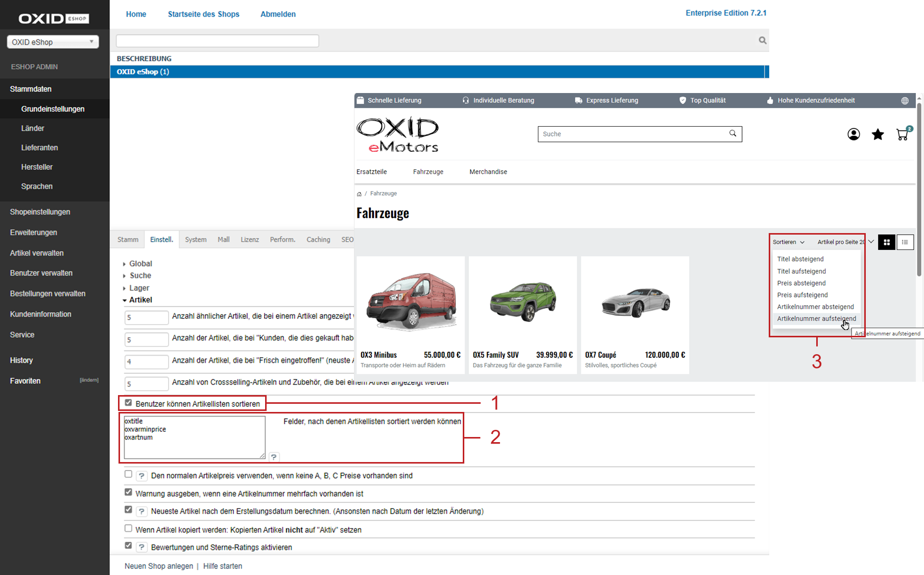This screenshot has height=575, width=924.
Task: Switch to the System tab
Action: click(x=196, y=240)
